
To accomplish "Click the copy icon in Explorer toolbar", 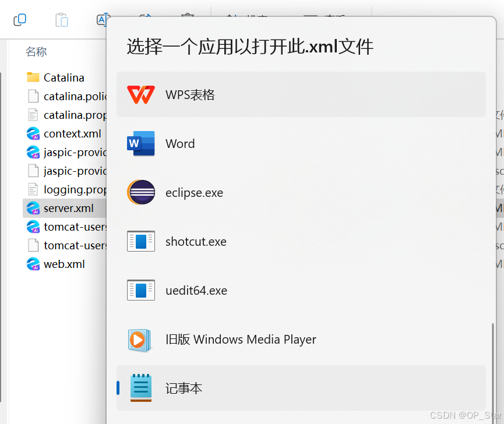I will [x=20, y=20].
